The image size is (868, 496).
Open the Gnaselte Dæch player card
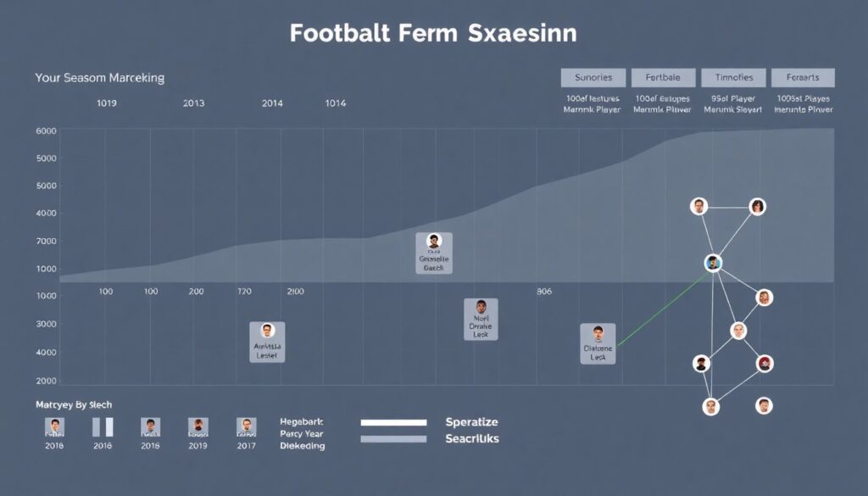click(x=434, y=254)
